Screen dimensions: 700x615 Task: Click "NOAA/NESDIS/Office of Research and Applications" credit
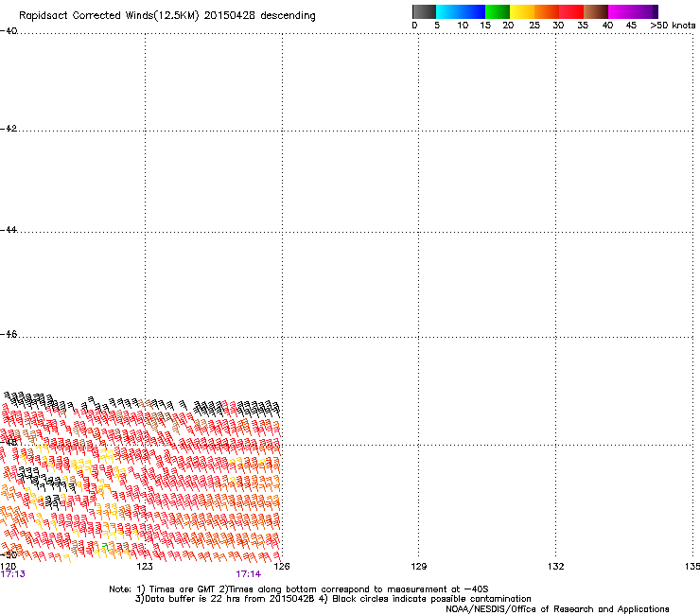pyautogui.click(x=557, y=609)
